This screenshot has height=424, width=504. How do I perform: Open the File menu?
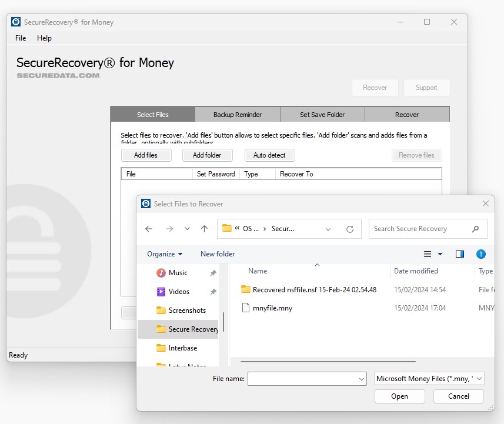[21, 38]
